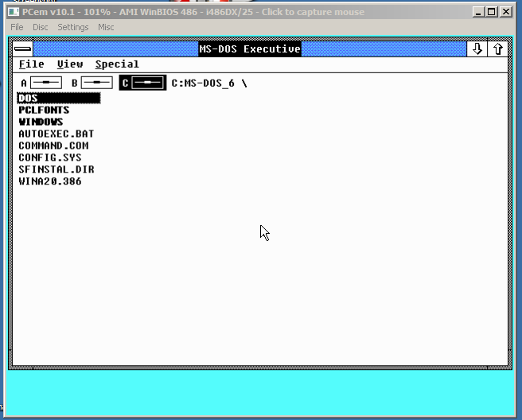The height and width of the screenshot is (420, 522).
Task: Open PCem Disc menu
Action: 41,27
